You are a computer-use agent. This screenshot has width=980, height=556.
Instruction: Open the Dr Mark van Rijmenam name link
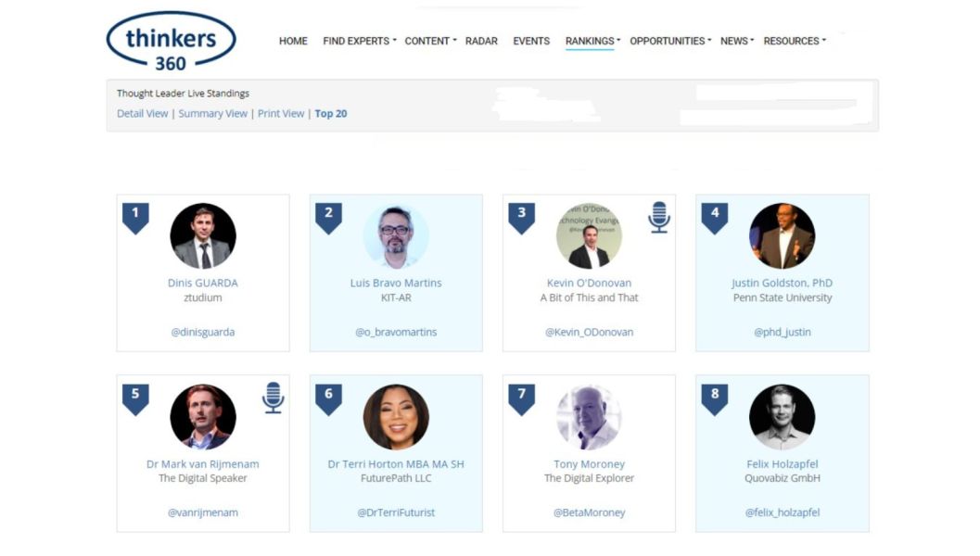coord(202,464)
